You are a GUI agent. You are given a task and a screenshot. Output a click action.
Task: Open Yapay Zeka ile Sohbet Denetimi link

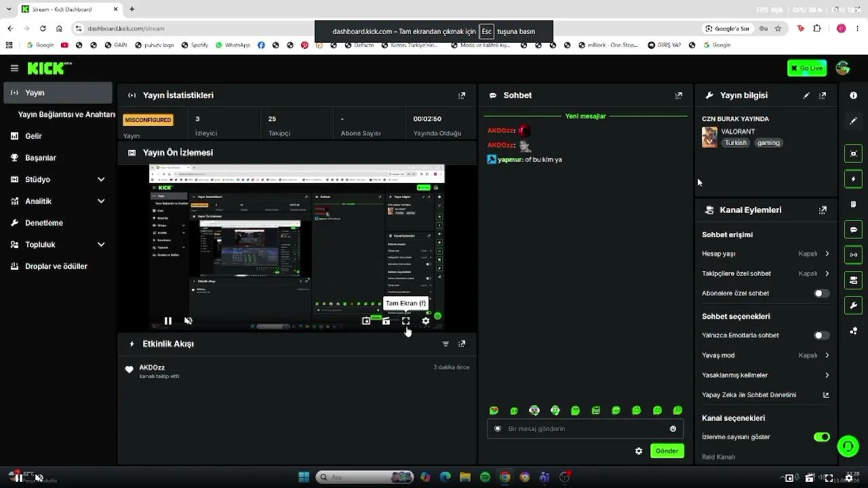point(766,395)
